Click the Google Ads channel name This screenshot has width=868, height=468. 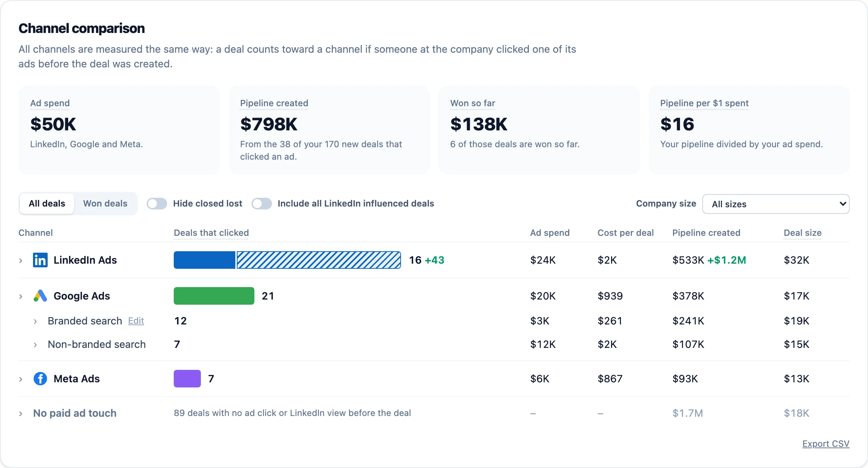pyautogui.click(x=82, y=296)
